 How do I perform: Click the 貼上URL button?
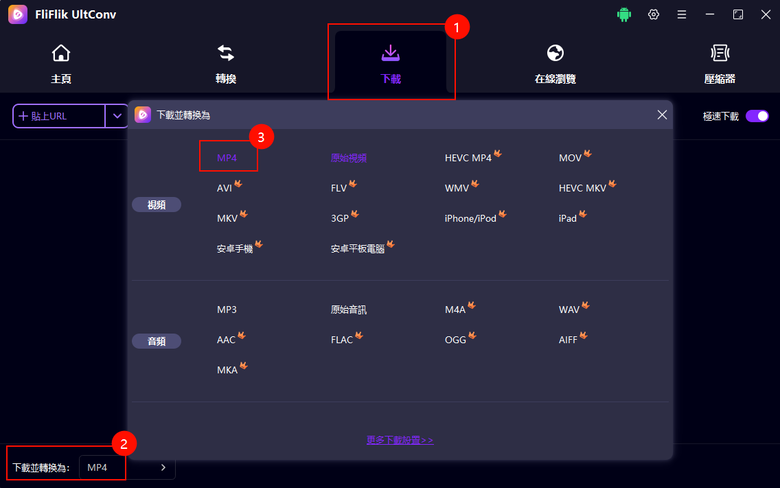point(59,116)
